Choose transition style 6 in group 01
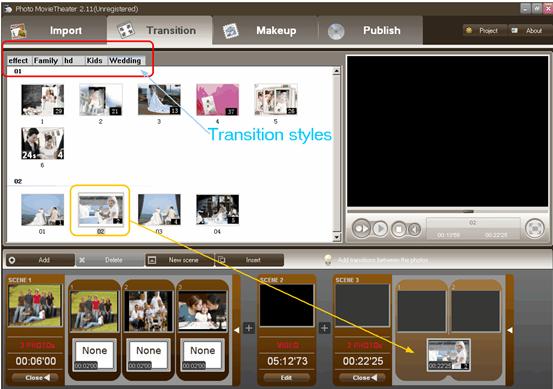 (x=42, y=144)
